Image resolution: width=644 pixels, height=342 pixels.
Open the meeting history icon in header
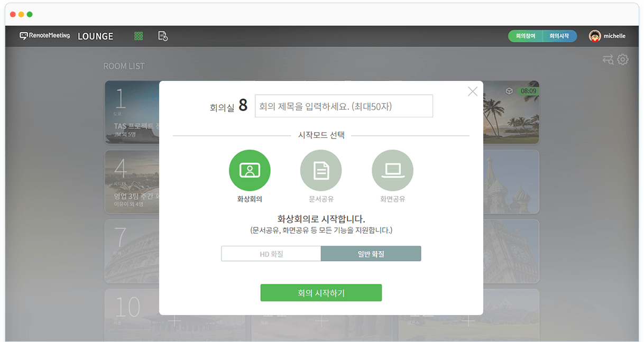click(163, 36)
